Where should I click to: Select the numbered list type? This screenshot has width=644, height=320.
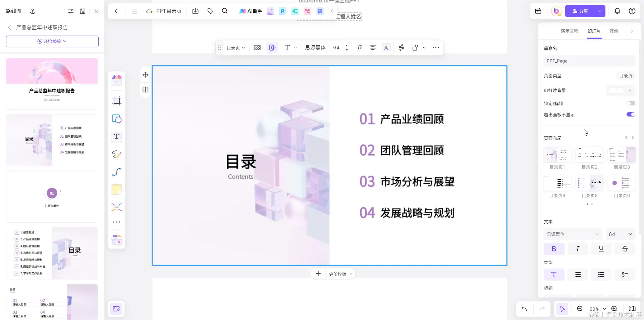(578, 275)
